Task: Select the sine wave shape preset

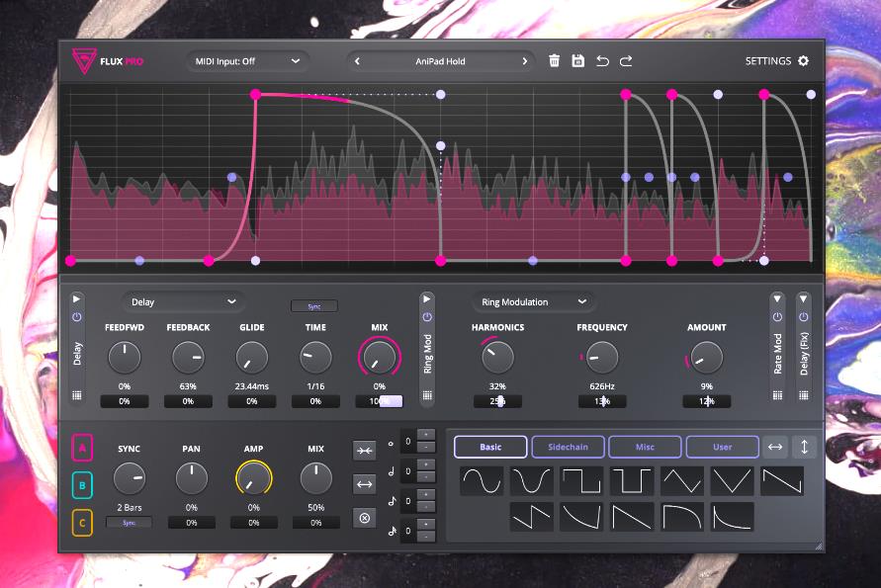Action: click(x=481, y=481)
